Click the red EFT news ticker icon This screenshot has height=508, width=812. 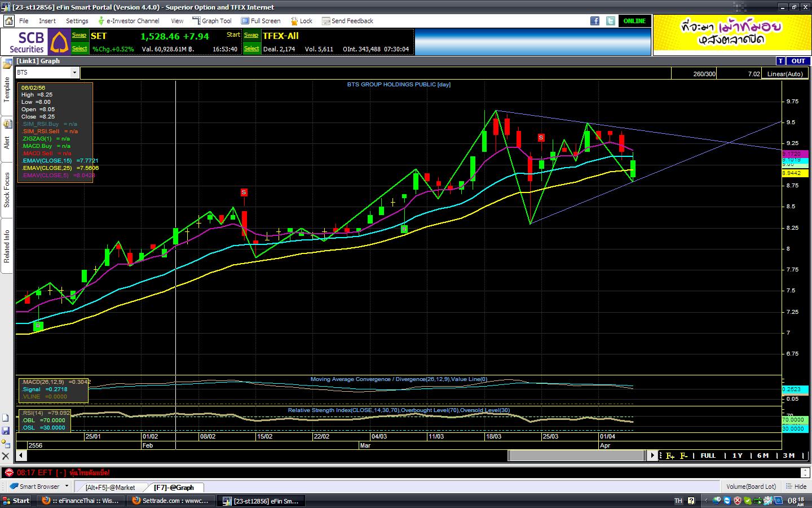[x=8, y=472]
